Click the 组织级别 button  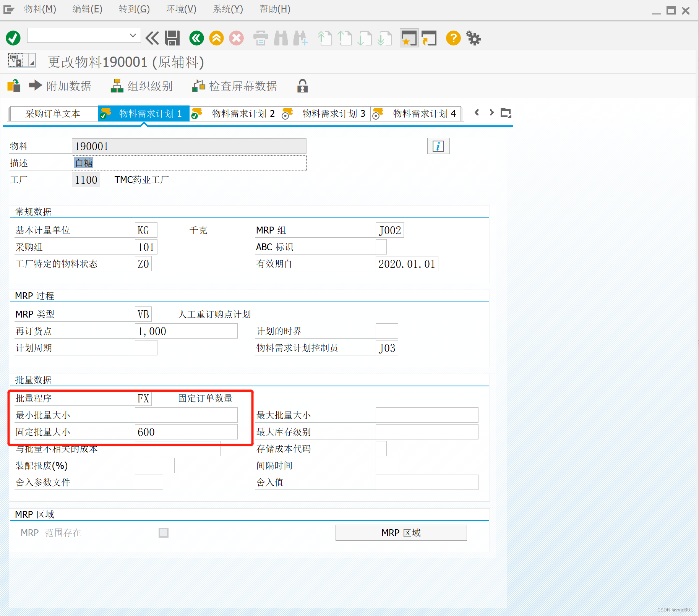[141, 86]
